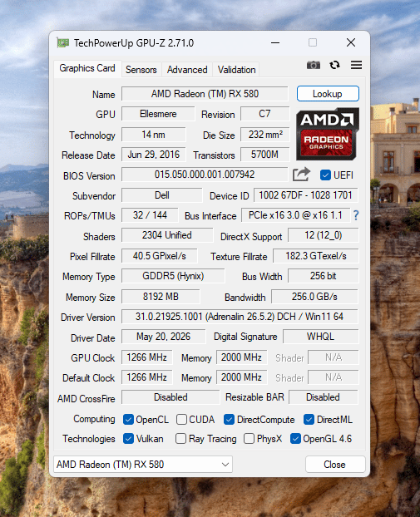The image size is (420, 517).
Task: Click the Memory Size 8192 MB field
Action: pyautogui.click(x=161, y=297)
